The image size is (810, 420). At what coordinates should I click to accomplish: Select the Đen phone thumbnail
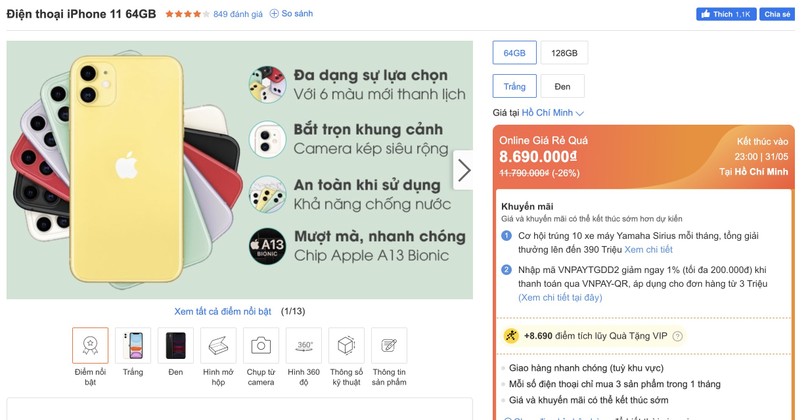(176, 345)
